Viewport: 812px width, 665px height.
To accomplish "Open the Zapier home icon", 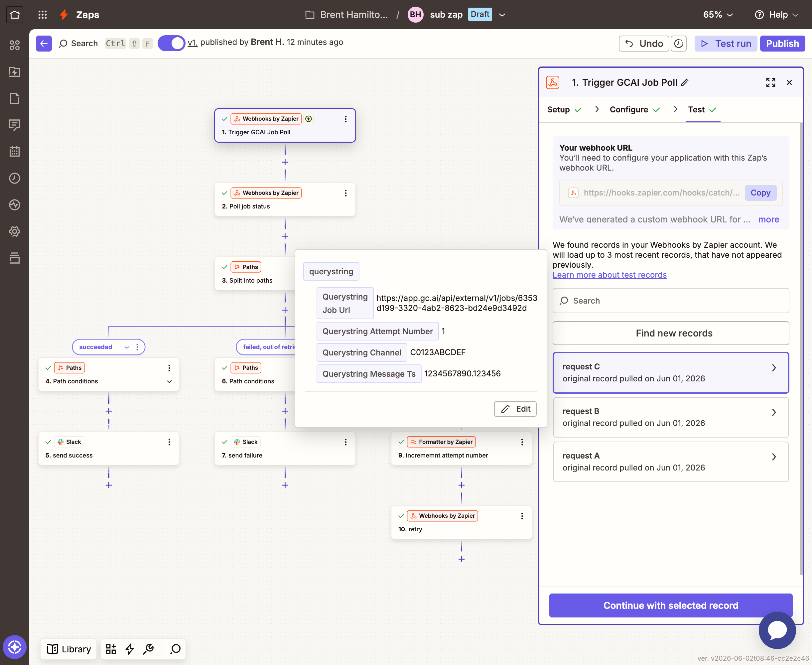I will (x=15, y=15).
